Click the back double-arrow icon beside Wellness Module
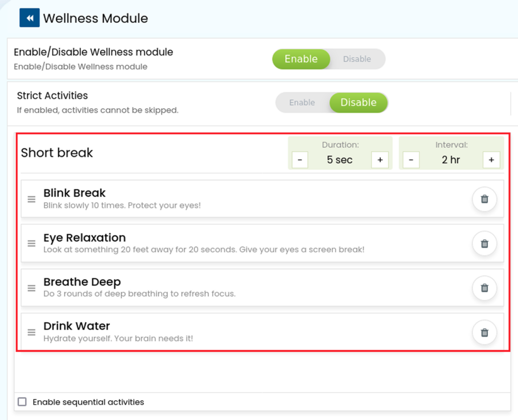518x420 pixels. (29, 18)
